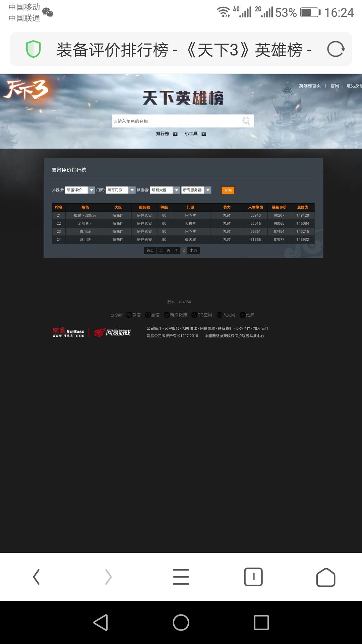Click 加入我们 footer link

(260, 328)
